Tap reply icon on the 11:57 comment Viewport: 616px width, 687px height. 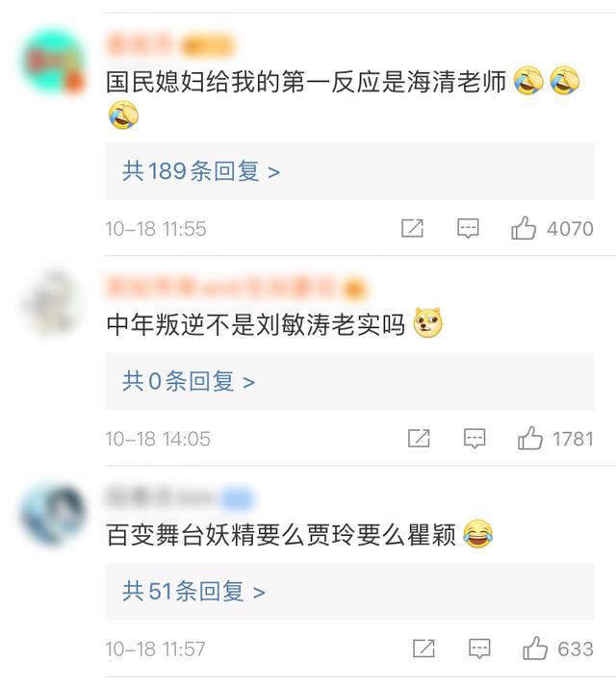[x=479, y=649]
